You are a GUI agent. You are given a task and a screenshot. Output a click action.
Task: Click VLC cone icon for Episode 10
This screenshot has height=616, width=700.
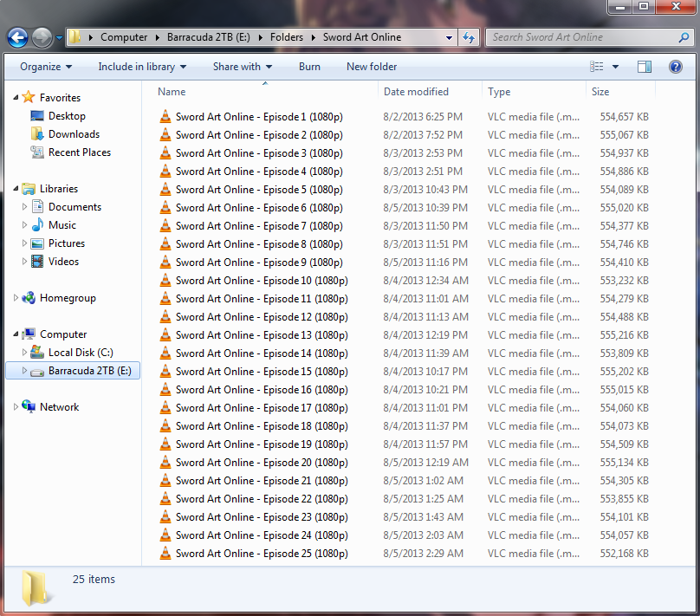click(x=165, y=281)
